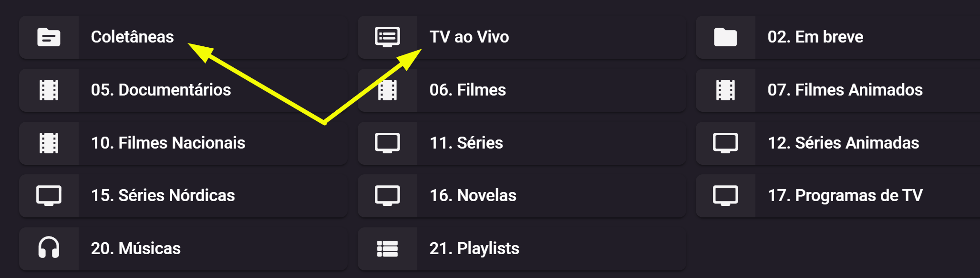This screenshot has width=980, height=278.
Task: Select 16. Novelas library
Action: click(x=473, y=196)
